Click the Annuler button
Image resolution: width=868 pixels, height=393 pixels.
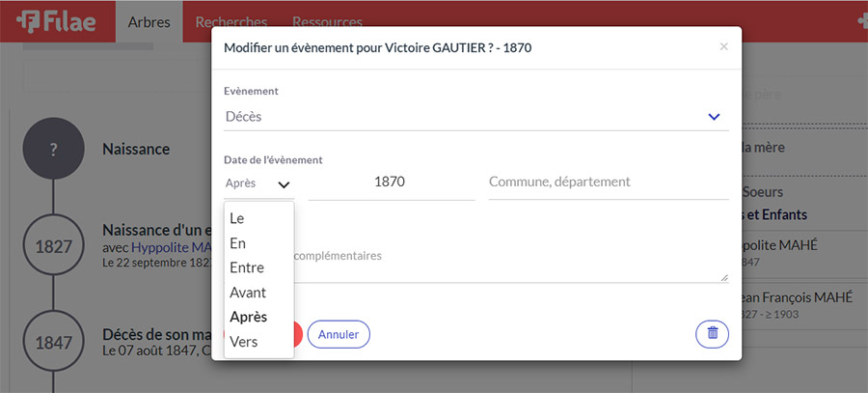pyautogui.click(x=339, y=335)
